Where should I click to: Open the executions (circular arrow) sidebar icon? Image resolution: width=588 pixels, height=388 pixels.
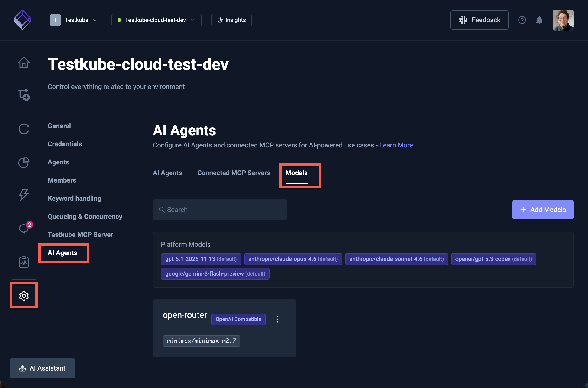pyautogui.click(x=24, y=129)
